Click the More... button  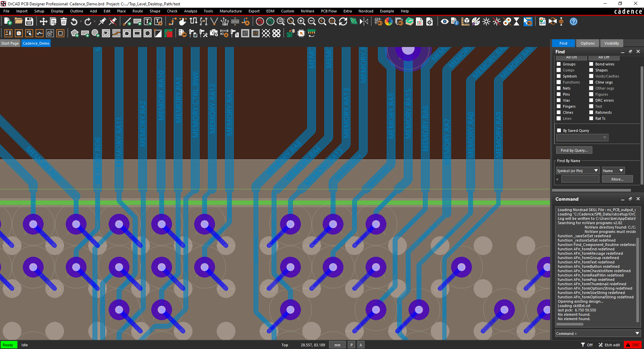pyautogui.click(x=617, y=179)
